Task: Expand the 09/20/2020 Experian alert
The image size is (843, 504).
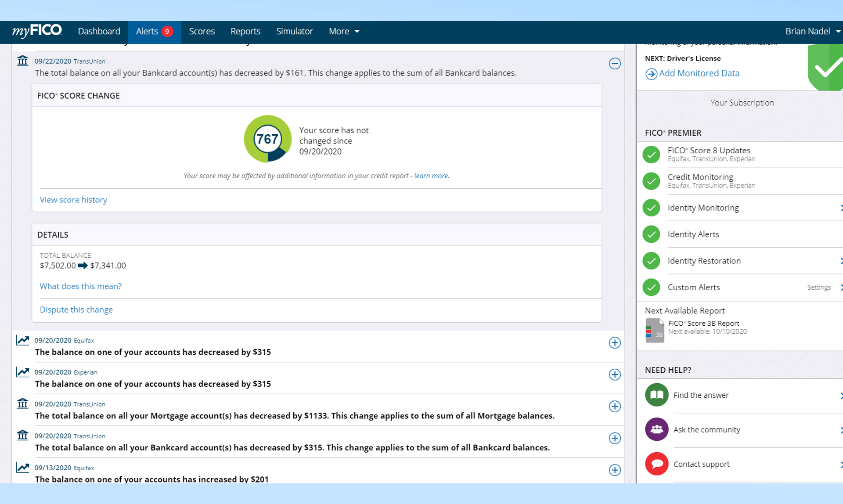Action: 615,374
